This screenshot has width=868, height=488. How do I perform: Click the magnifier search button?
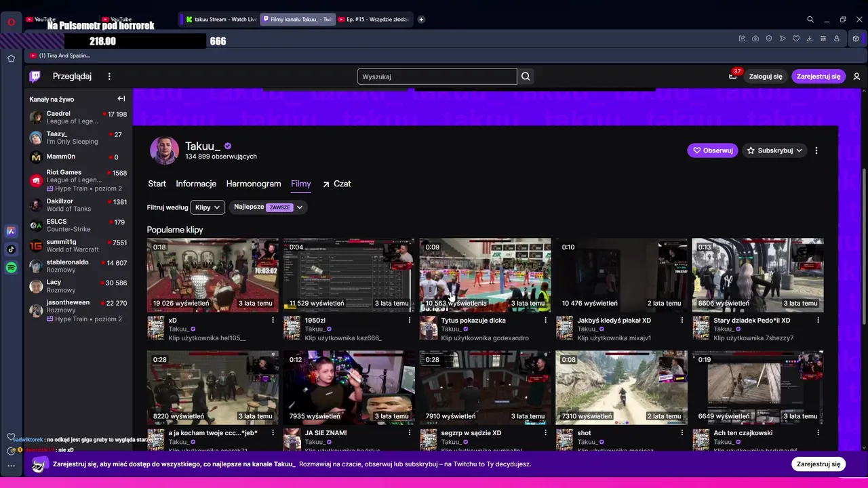(x=526, y=77)
